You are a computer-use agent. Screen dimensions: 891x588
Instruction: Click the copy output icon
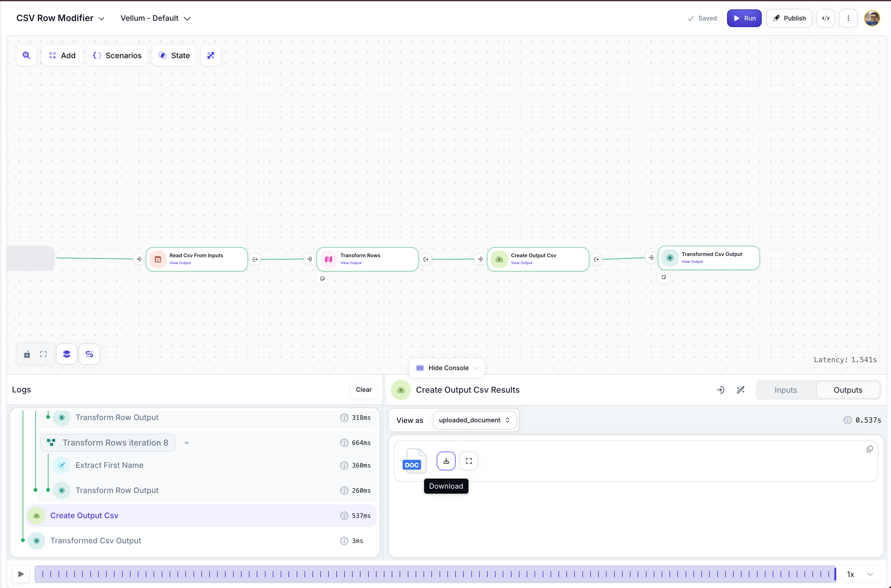[869, 449]
